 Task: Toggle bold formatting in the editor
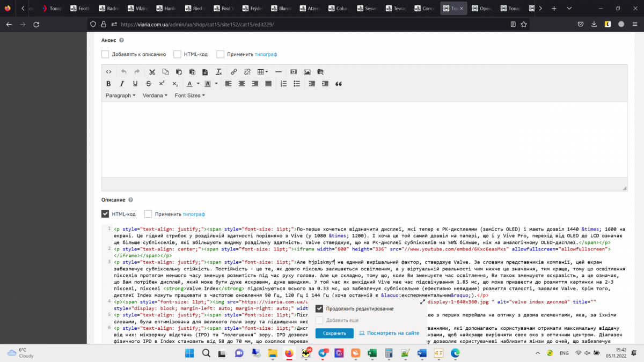(x=108, y=84)
